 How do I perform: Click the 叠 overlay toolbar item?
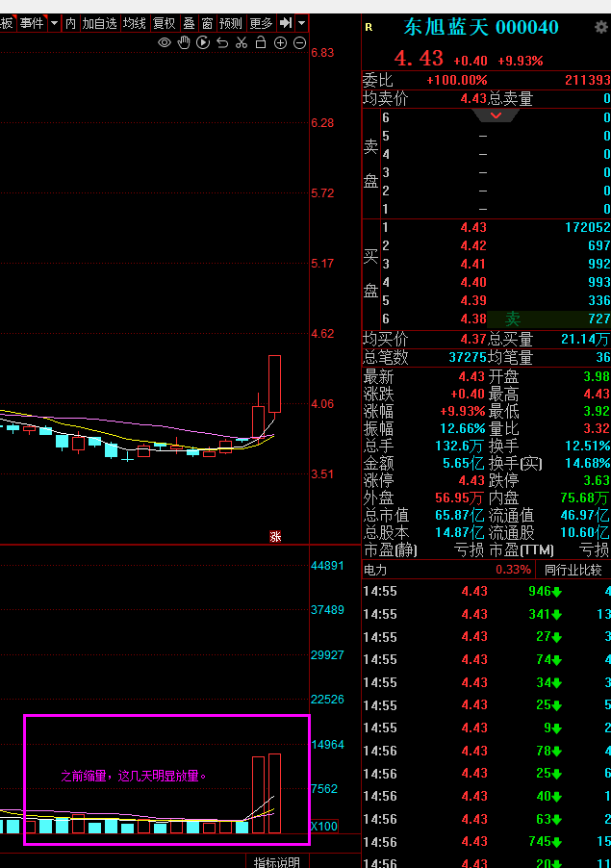click(x=189, y=23)
